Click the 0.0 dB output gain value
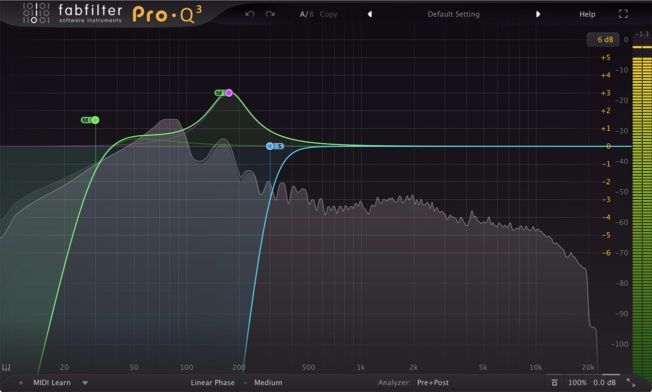 [604, 382]
